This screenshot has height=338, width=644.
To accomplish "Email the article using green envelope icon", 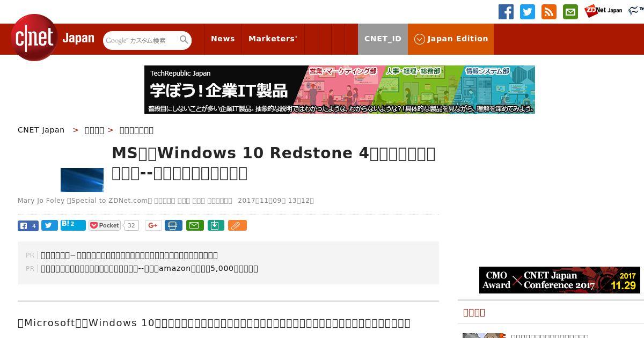I will click(x=195, y=226).
